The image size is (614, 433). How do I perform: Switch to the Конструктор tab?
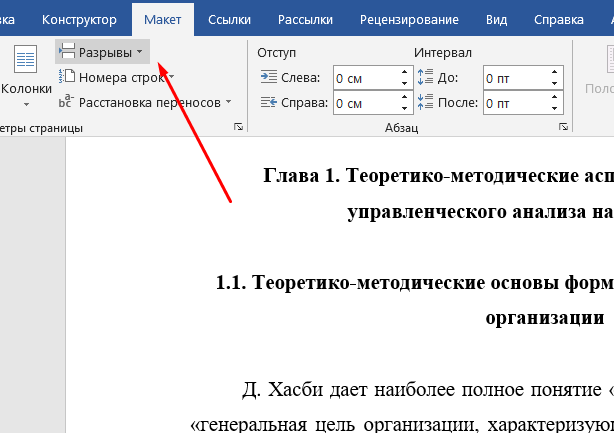(x=79, y=20)
